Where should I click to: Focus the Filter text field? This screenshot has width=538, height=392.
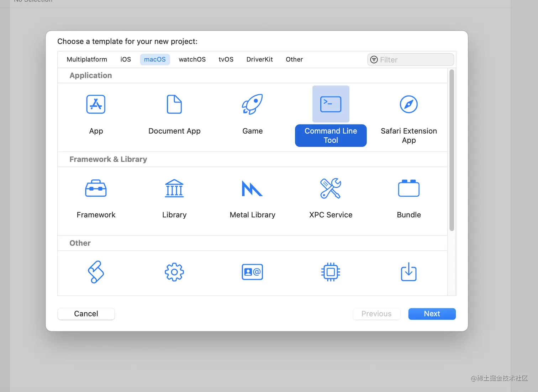411,60
